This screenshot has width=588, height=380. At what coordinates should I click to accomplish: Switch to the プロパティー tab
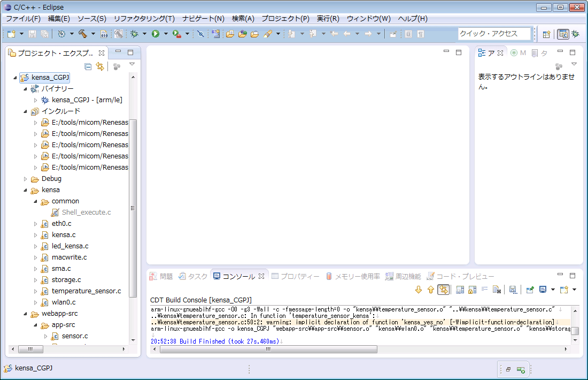(296, 276)
